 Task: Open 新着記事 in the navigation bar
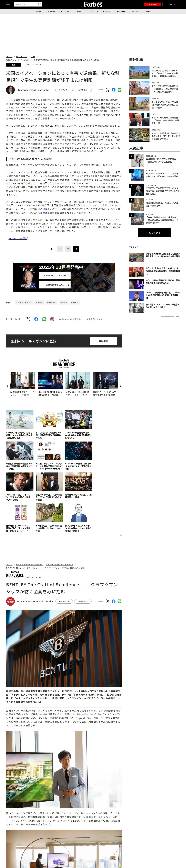[37, 11]
